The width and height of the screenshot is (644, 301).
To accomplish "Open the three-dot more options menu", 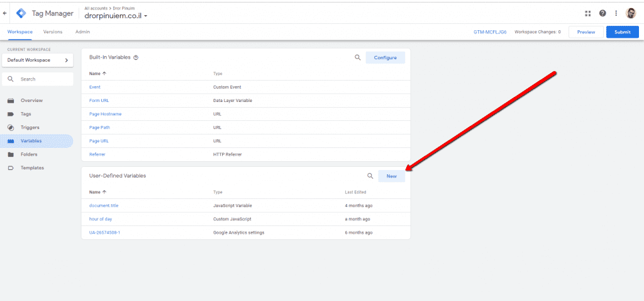I will pos(616,13).
